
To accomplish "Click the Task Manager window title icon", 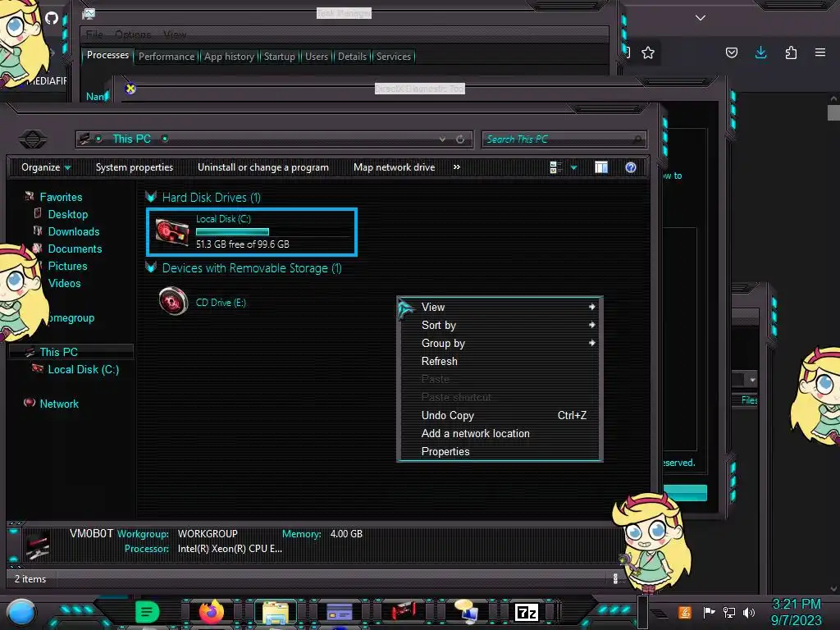I will (x=89, y=15).
